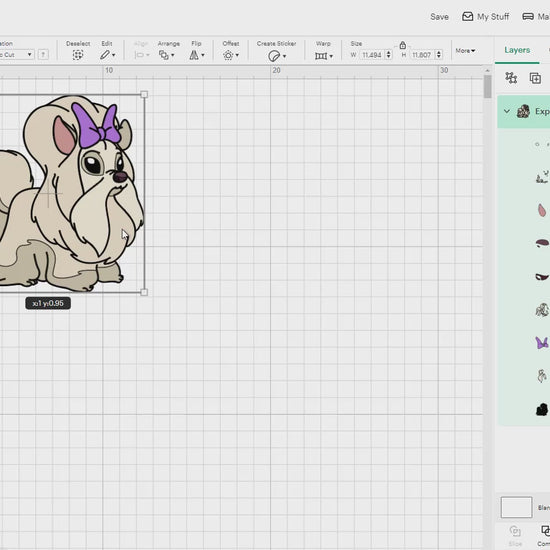Click the Combine tool icon
The image size is (550, 550).
coord(545,530)
